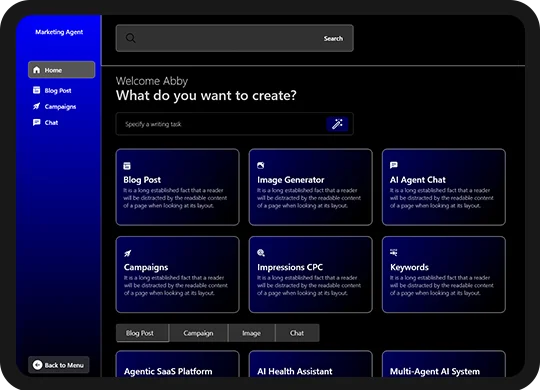
Task: Click the Campaigns card description text
Action: tap(176, 285)
